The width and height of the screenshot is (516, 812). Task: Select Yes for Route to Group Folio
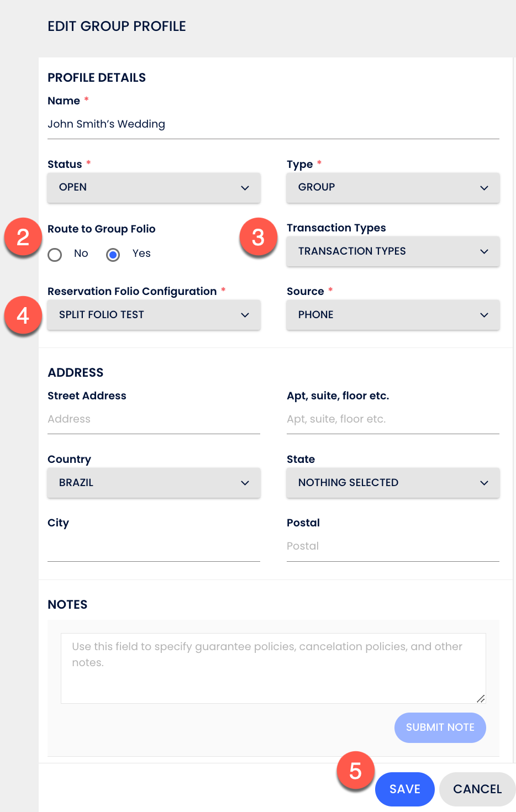pyautogui.click(x=113, y=255)
